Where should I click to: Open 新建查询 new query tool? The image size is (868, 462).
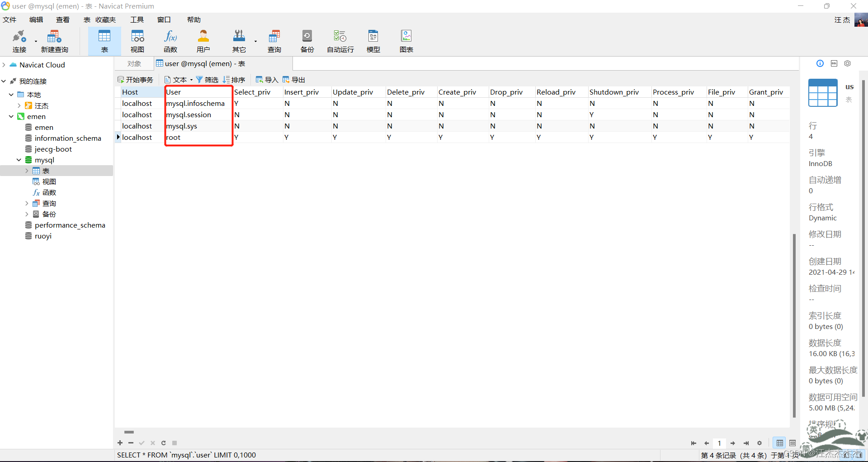(54, 41)
